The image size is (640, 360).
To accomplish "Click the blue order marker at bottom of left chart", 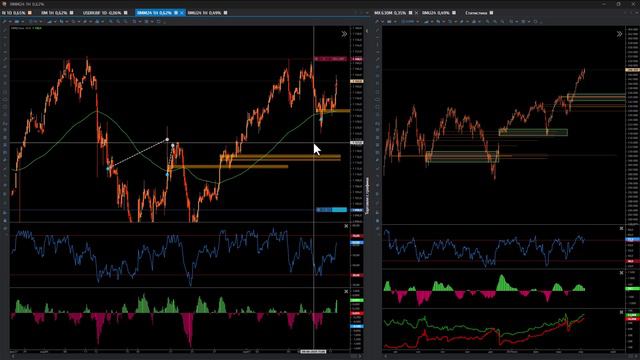I will click(x=331, y=210).
